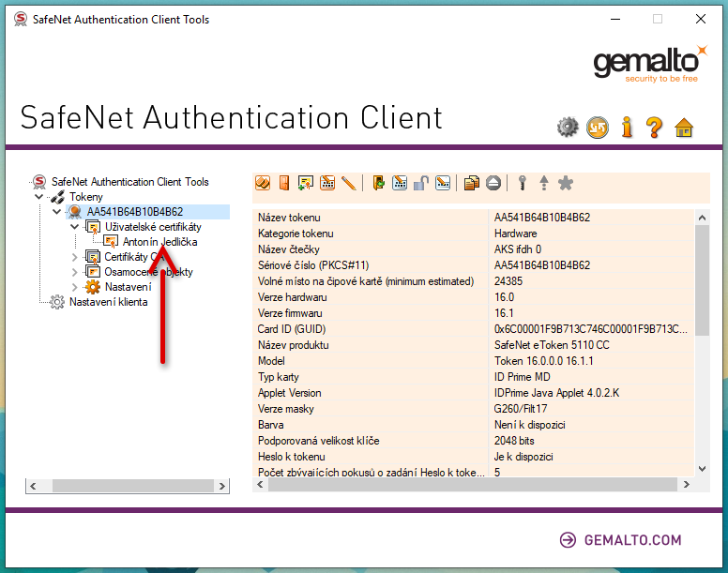Click the Hardware value for Kategorie tokenu

pos(515,234)
